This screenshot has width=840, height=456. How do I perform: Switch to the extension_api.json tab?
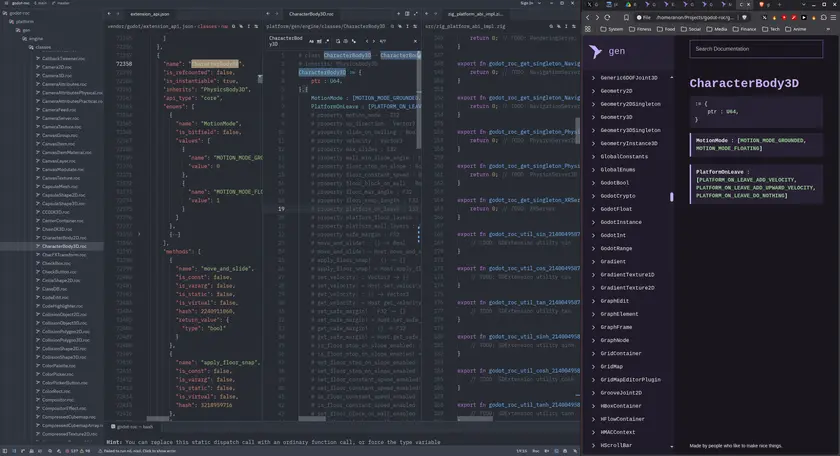point(149,14)
